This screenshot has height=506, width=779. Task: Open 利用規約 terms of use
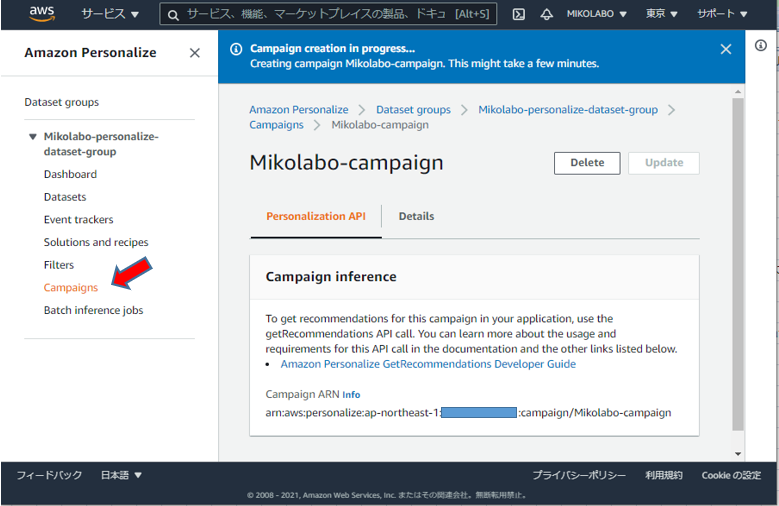pyautogui.click(x=664, y=475)
